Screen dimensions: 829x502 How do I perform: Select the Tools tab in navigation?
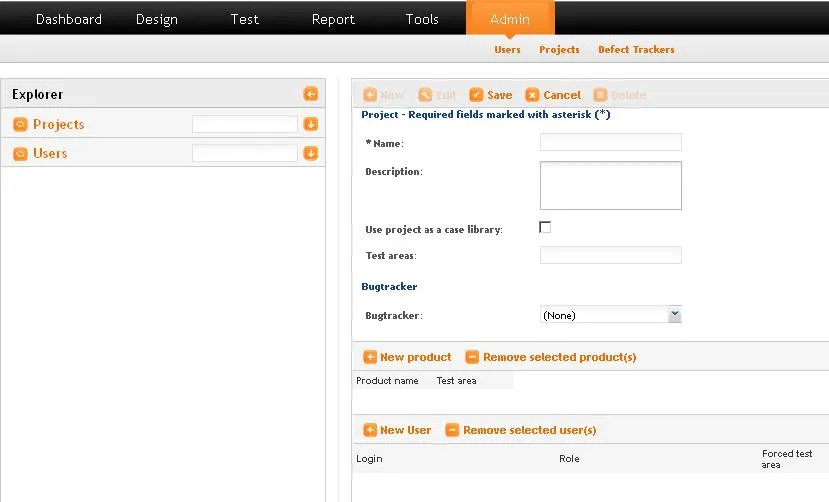[x=422, y=19]
